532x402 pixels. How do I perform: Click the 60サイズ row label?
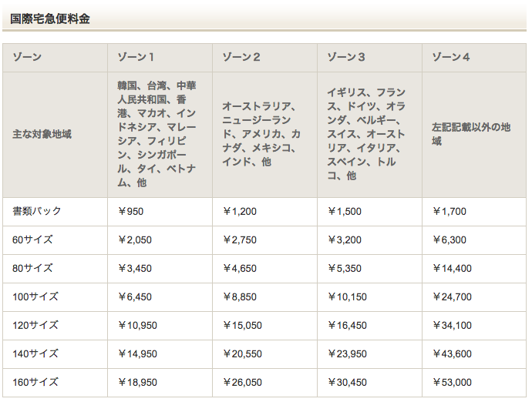tap(32, 240)
